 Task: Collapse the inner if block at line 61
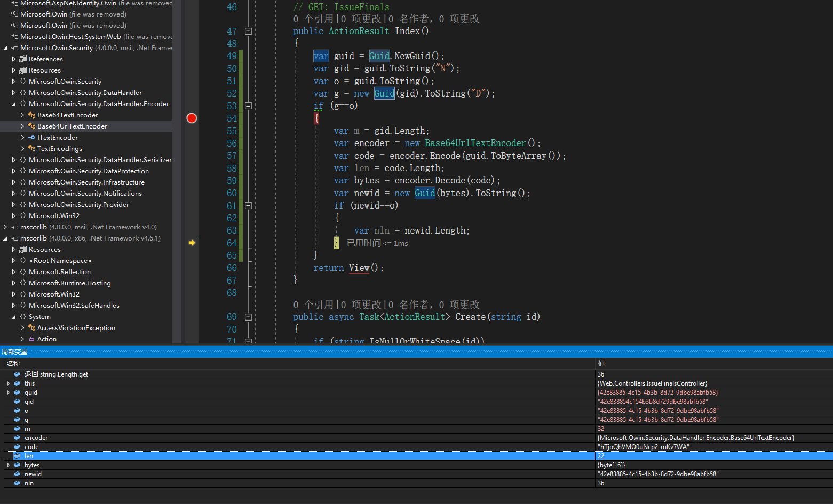pyautogui.click(x=248, y=205)
